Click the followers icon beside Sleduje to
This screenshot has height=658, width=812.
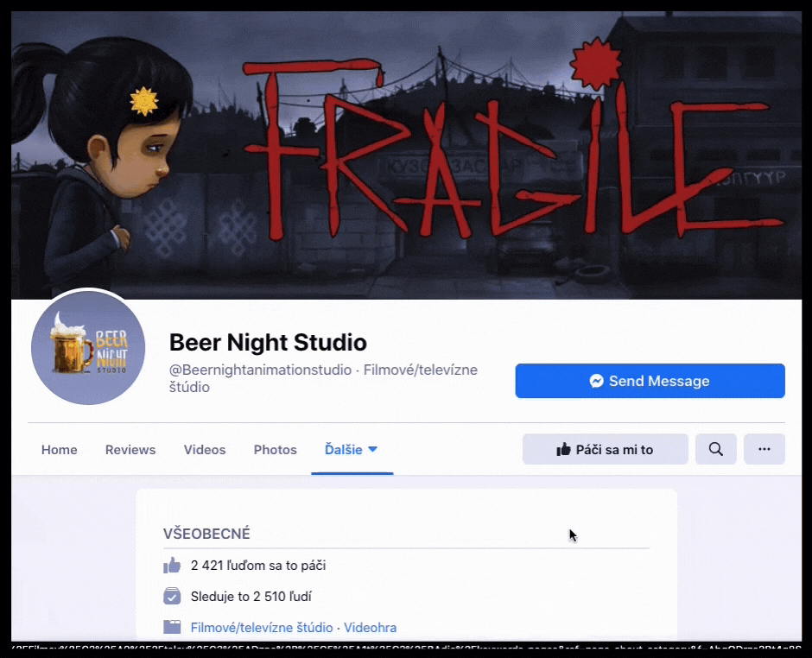[x=172, y=597]
